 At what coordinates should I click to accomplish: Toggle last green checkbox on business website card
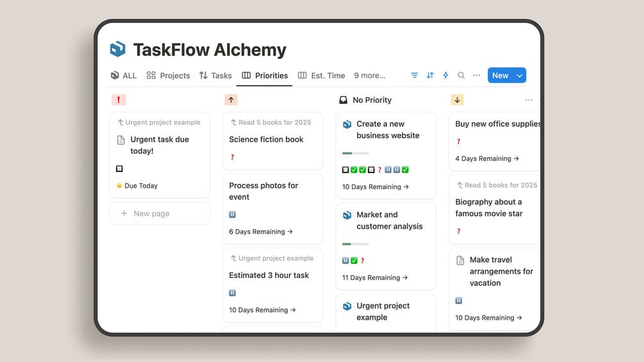[x=406, y=170]
